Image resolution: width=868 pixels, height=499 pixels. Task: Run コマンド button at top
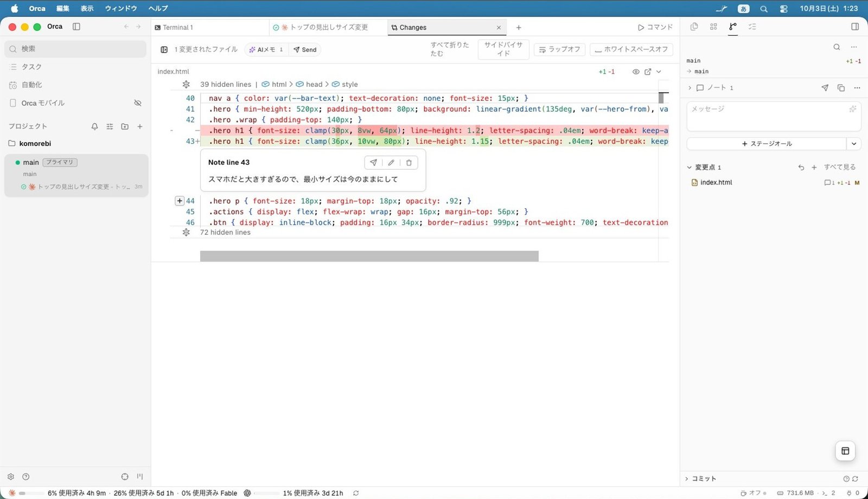(655, 27)
